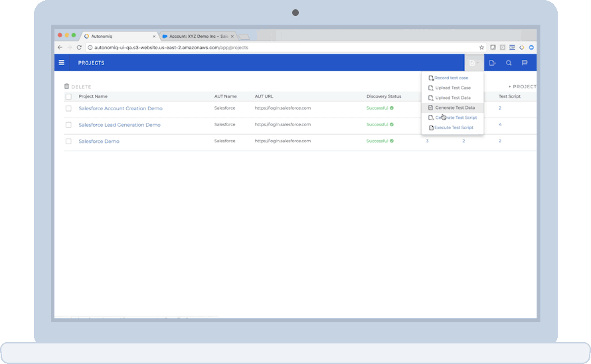Click the Record test case file icon
The width and height of the screenshot is (591, 364).
click(431, 78)
